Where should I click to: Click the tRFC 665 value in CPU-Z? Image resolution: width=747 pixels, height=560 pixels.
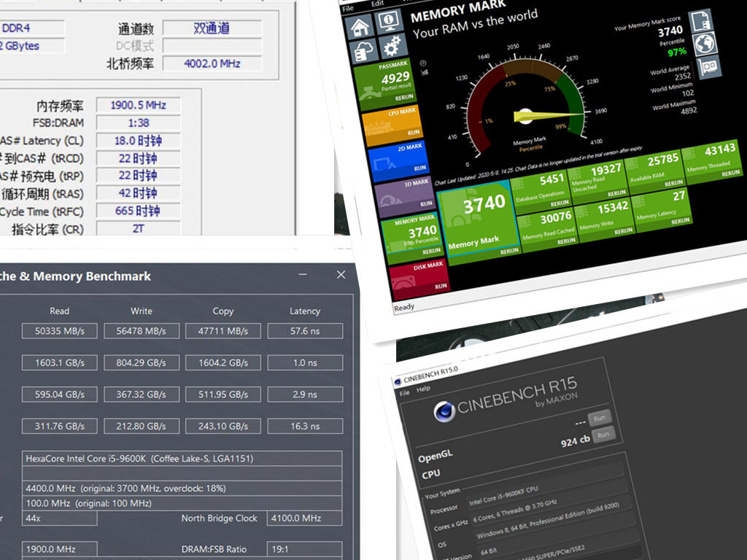[138, 211]
